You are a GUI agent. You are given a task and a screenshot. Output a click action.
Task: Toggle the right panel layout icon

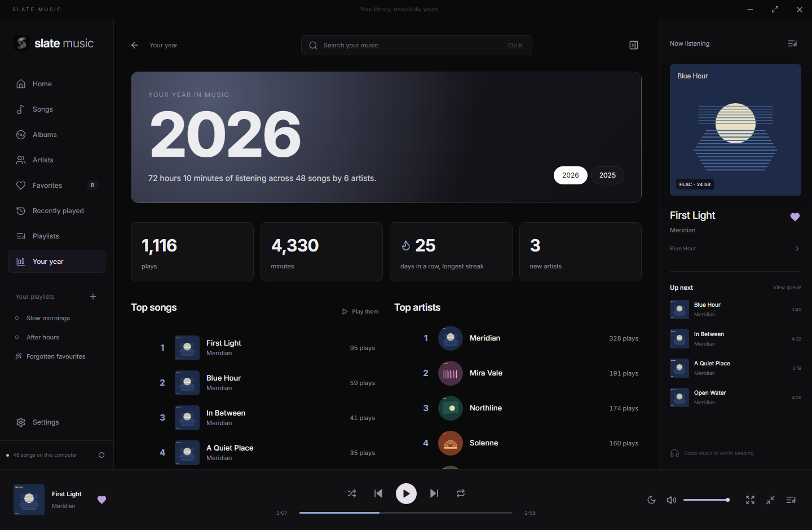click(634, 45)
